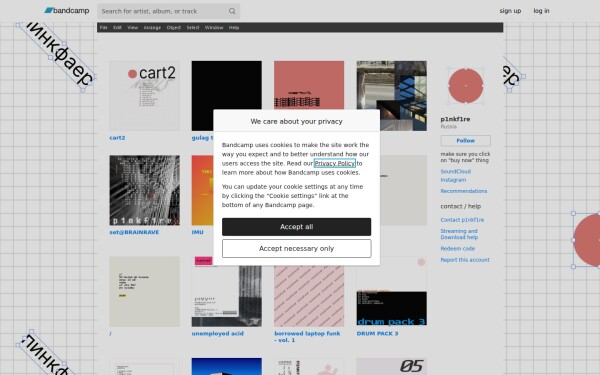Click the p1nkf1re artist name

pos(455,119)
